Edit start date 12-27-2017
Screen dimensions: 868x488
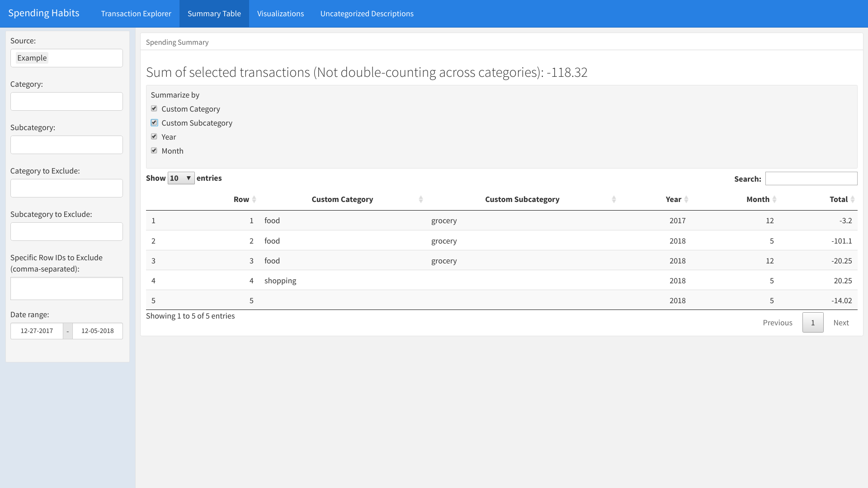click(37, 331)
